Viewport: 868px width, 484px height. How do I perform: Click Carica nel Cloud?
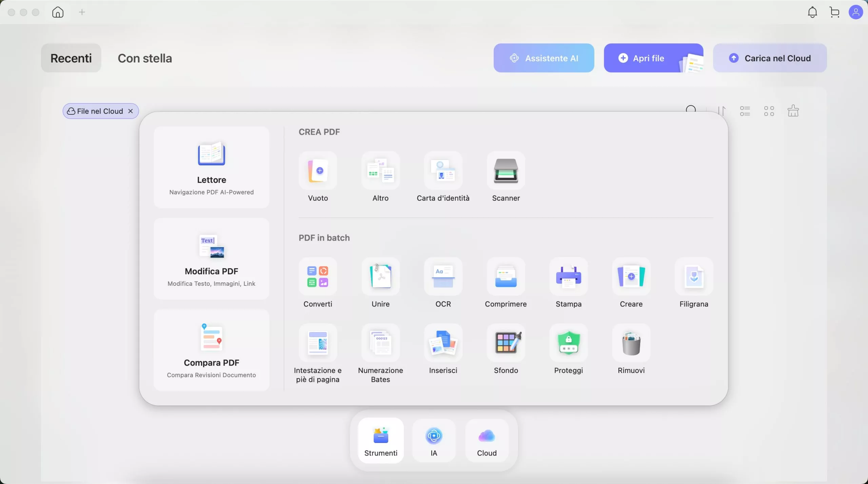coord(770,58)
